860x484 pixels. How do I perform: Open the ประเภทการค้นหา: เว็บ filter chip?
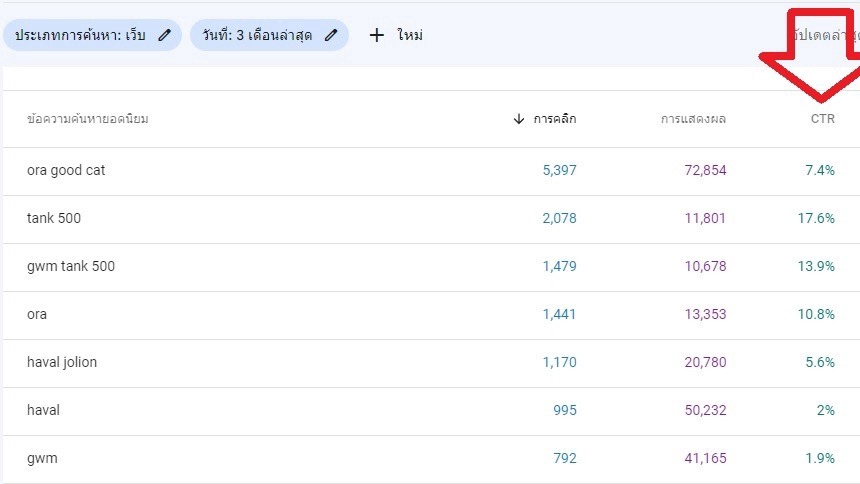tap(80, 35)
